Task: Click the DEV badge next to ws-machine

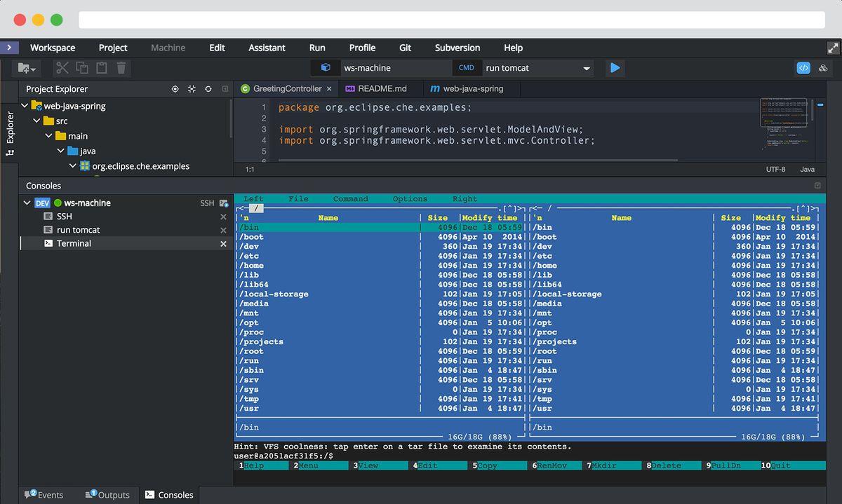Action: click(x=42, y=203)
